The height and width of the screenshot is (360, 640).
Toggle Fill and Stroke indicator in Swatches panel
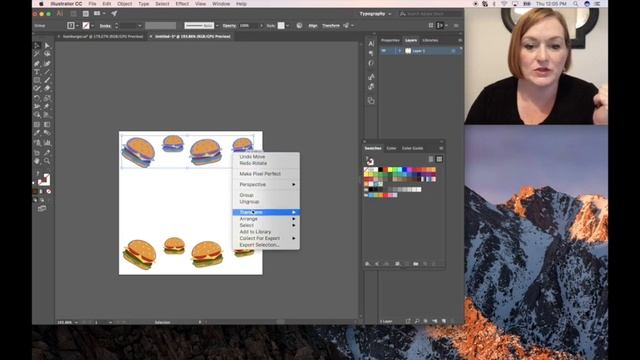coord(370,161)
